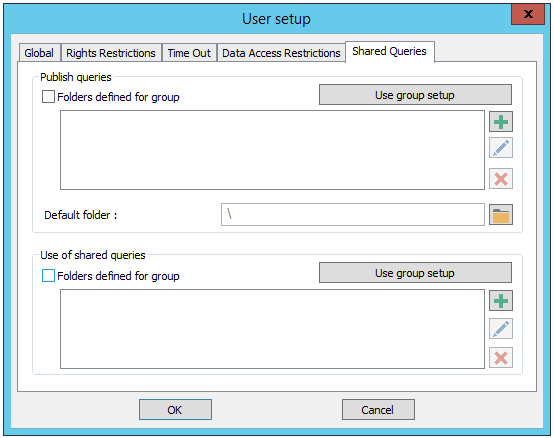This screenshot has width=554, height=438.
Task: Use group setup for Publish queries
Action: pyautogui.click(x=415, y=95)
